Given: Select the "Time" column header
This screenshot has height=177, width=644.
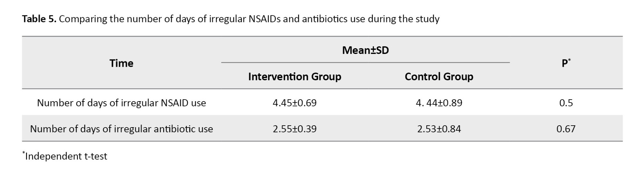Looking at the screenshot, I should [121, 63].
